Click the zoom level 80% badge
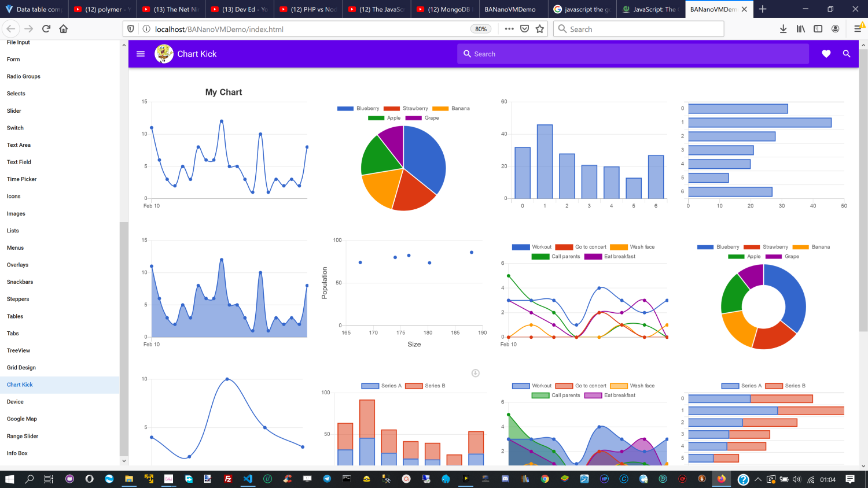 (481, 29)
